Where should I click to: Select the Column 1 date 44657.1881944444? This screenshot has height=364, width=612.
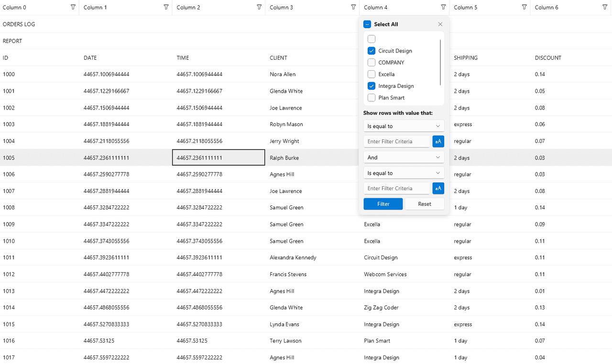[x=126, y=124]
